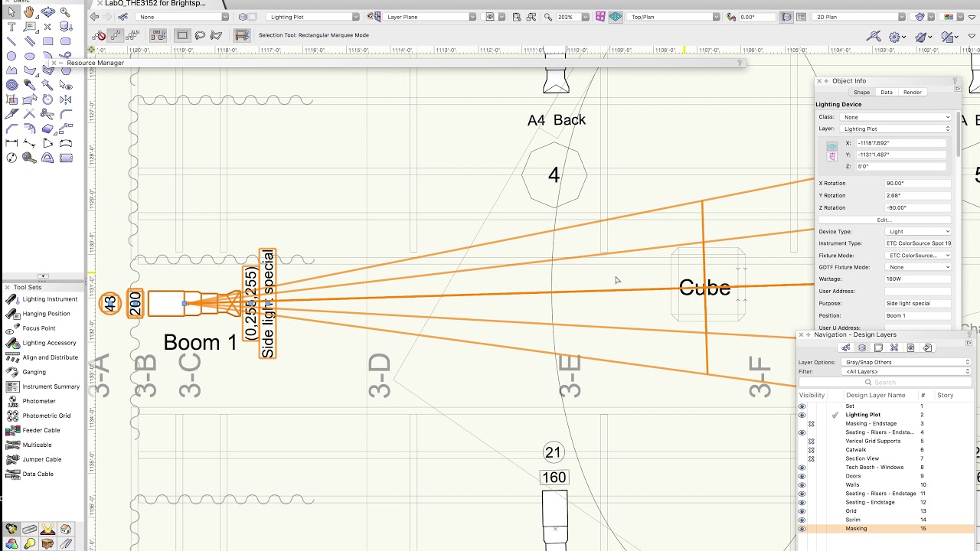Open Layer Options Gray/Snap Others dropdown
The width and height of the screenshot is (980, 551).
point(906,362)
